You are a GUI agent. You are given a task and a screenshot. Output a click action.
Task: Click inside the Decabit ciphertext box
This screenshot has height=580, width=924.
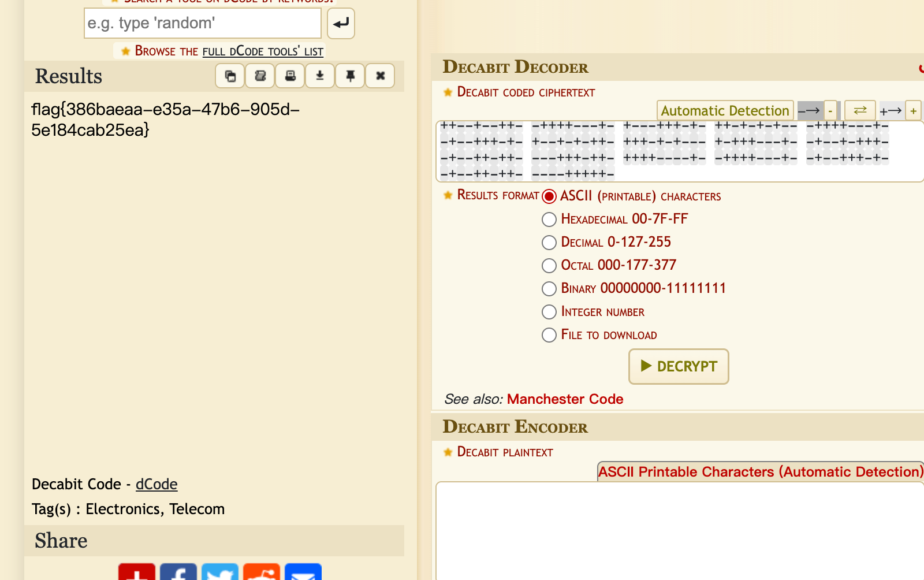[x=680, y=151]
